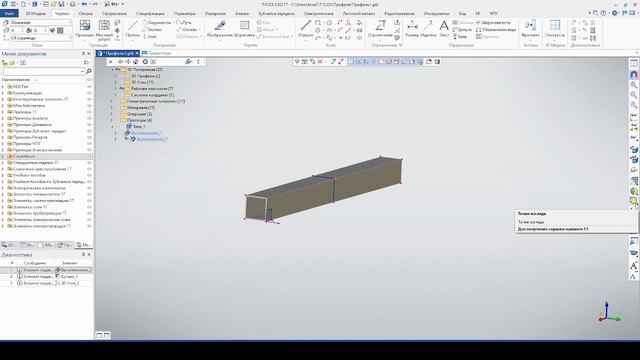Select the Размер (dimension) tool

(412, 29)
